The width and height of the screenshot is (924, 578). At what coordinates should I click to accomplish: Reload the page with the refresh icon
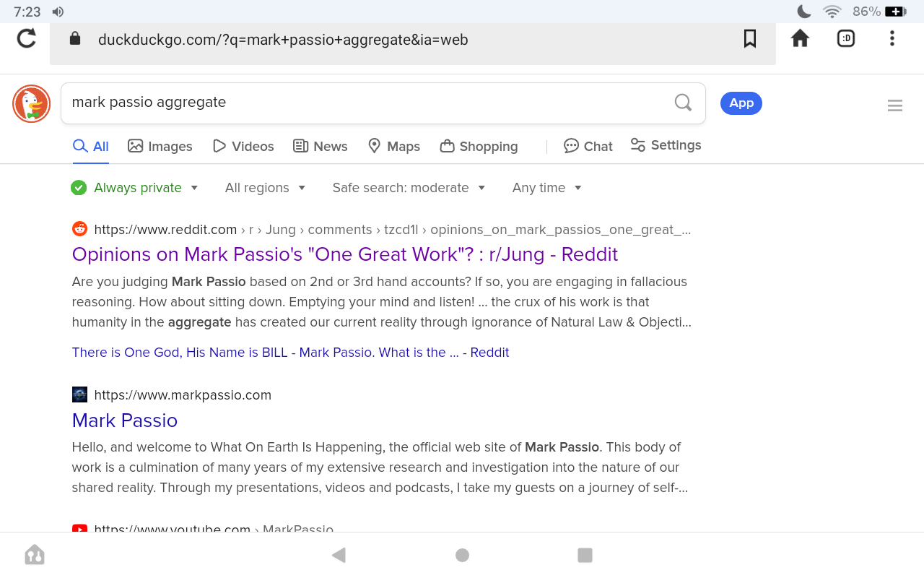tap(27, 38)
